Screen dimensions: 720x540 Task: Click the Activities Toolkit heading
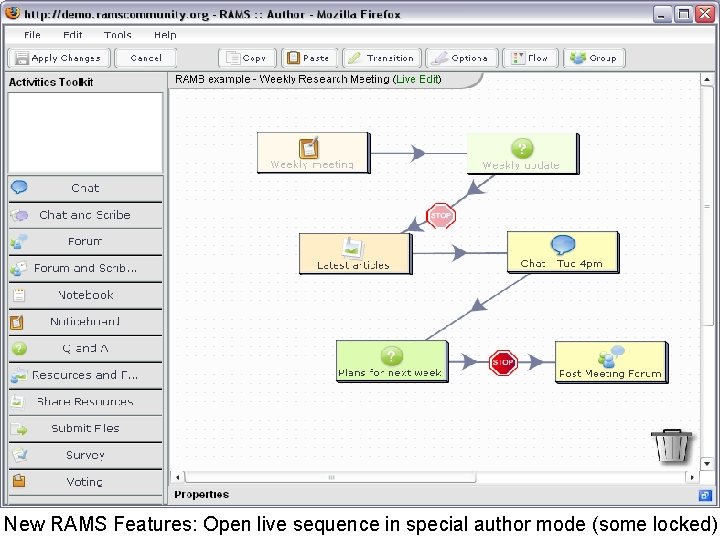(51, 82)
